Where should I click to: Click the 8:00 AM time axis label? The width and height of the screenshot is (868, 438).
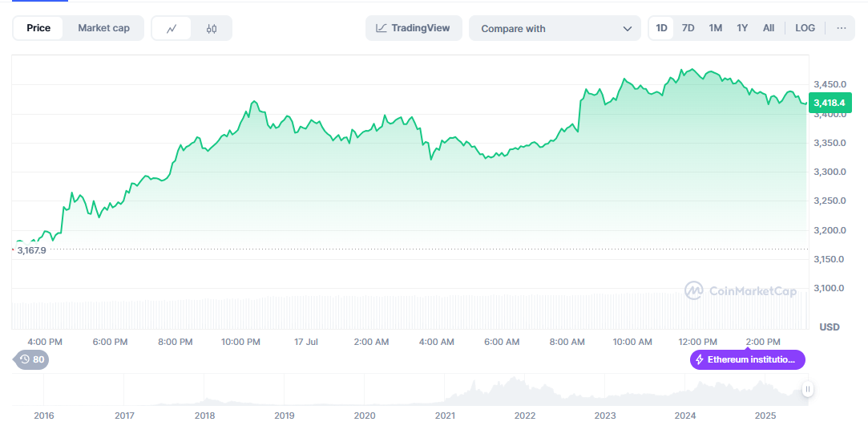tap(567, 343)
